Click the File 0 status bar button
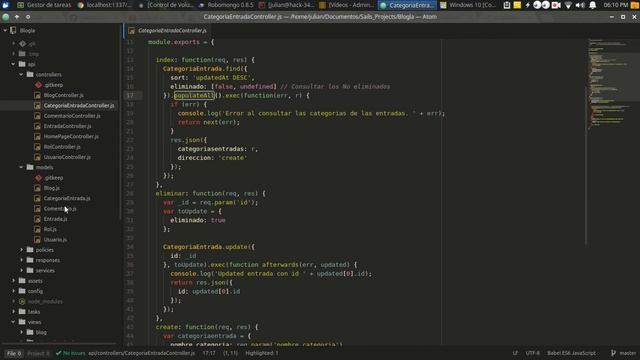 coord(14,353)
